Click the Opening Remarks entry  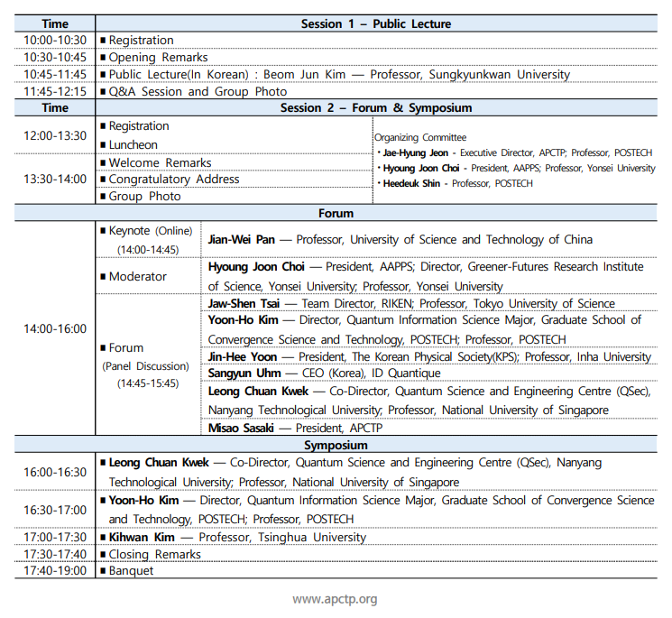[x=161, y=57]
